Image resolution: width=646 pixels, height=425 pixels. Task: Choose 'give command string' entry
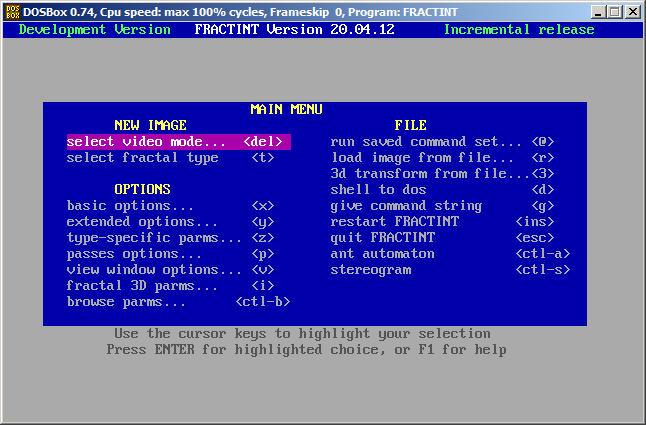click(x=442, y=205)
